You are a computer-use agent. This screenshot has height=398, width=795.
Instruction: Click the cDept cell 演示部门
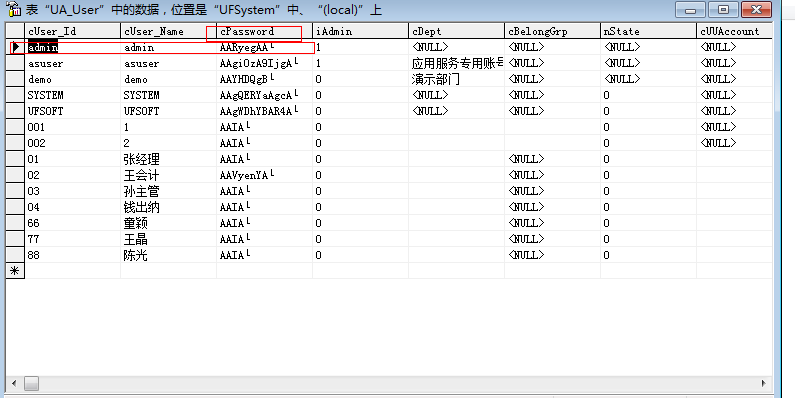tap(456, 79)
